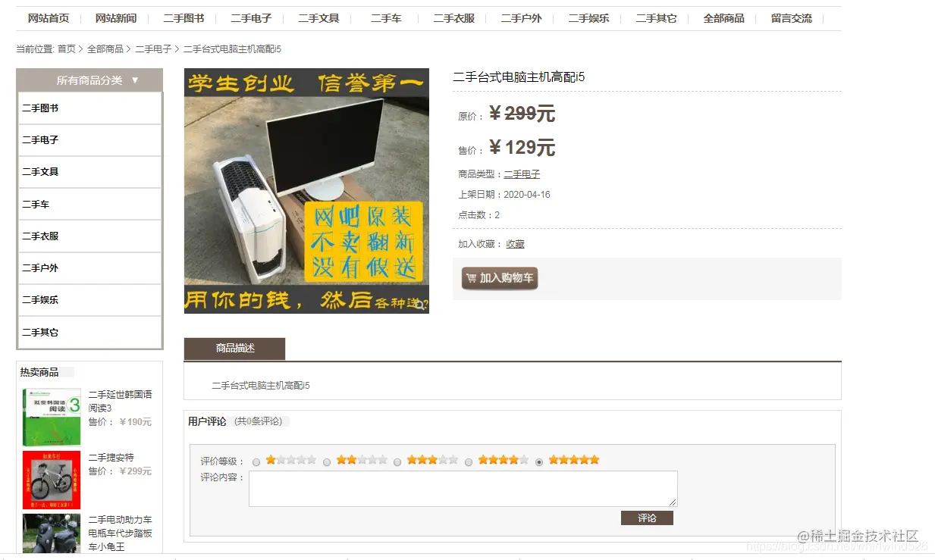Open the Korean textbook product thumbnail
The image size is (935, 560).
(x=52, y=417)
